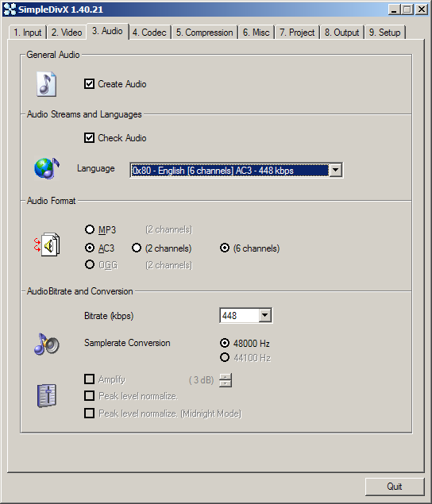The image size is (432, 504).
Task: Click the Quit button
Action: click(395, 487)
